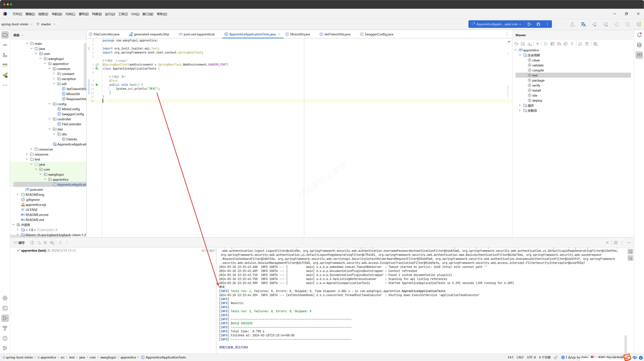Screen dimensions: 644x361
Task: Expand the 依赖项 node in Maven tree
Action: (x=520, y=111)
